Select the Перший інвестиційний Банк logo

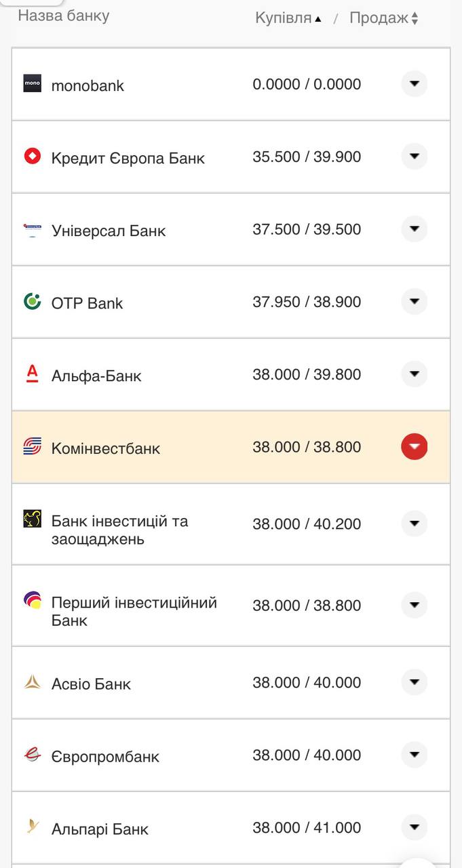tap(33, 599)
